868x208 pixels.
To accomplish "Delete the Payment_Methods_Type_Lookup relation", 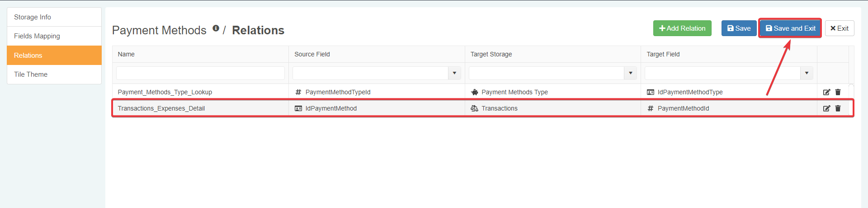I will 838,92.
